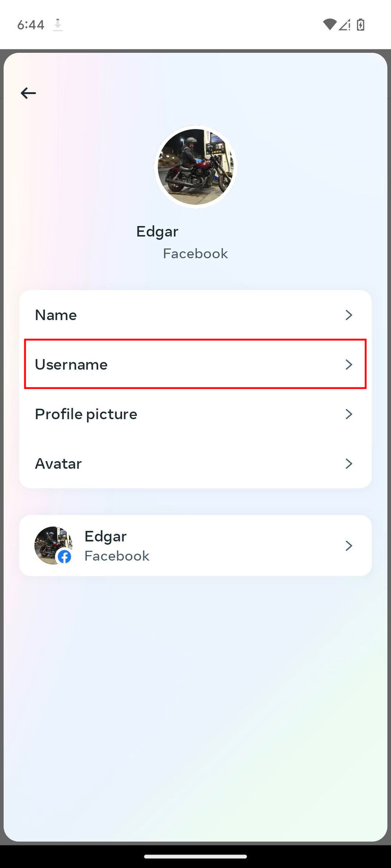Open the Name setting row

coord(181,315)
